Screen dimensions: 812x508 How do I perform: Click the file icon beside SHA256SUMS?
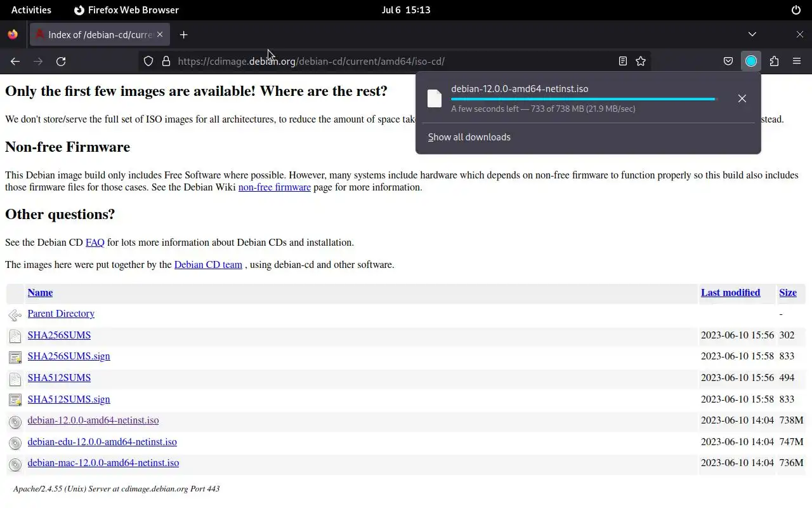(x=15, y=336)
